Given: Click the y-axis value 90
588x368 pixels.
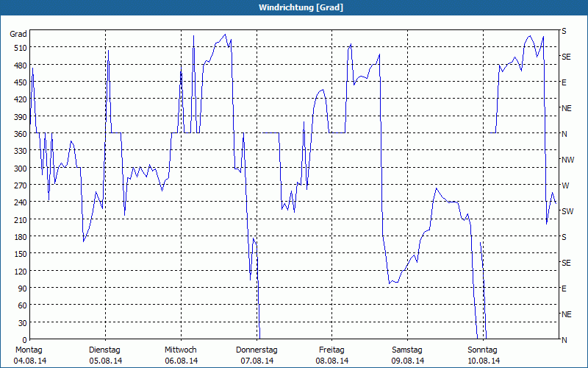Looking at the screenshot, I should point(22,289).
